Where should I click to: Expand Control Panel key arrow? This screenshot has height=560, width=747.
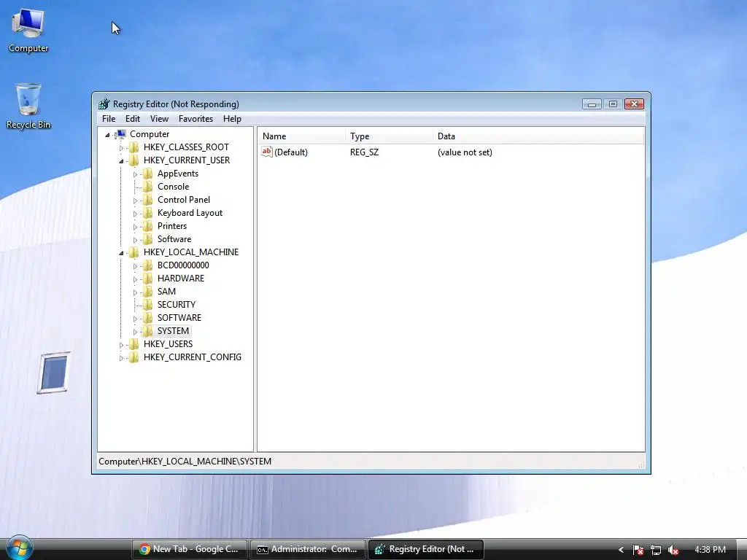point(135,201)
